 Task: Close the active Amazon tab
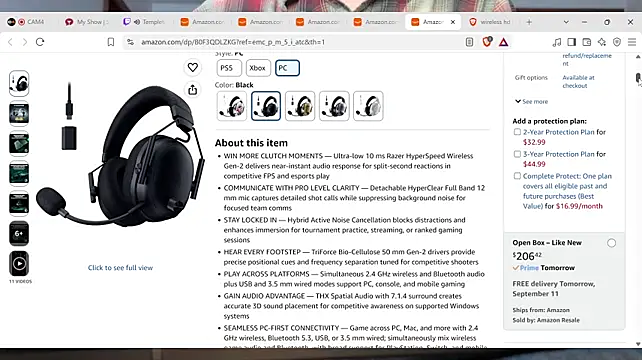tap(453, 22)
